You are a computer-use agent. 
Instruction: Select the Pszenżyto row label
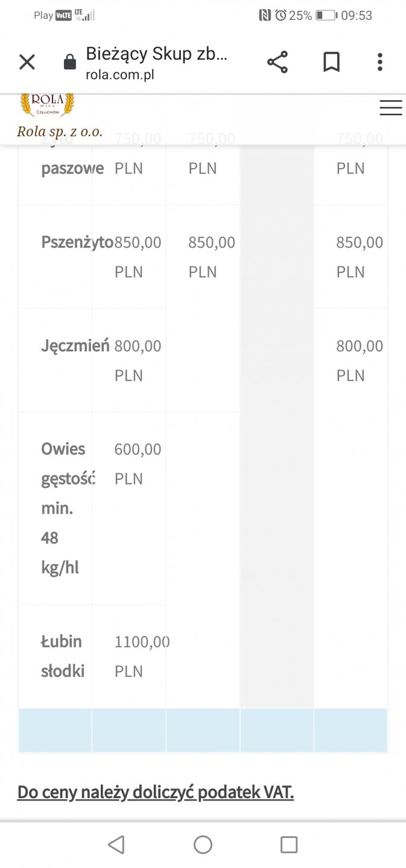[x=77, y=242]
